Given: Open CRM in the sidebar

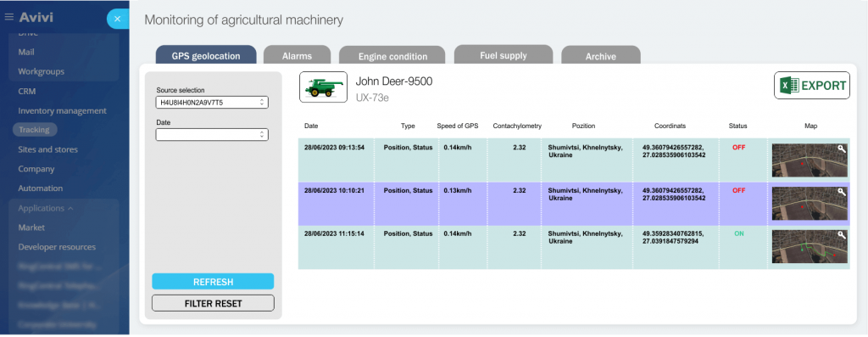Looking at the screenshot, I should pos(26,92).
